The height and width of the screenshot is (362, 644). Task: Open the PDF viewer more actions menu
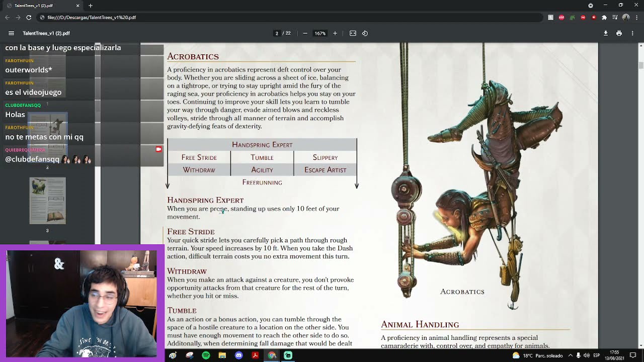pyautogui.click(x=632, y=33)
